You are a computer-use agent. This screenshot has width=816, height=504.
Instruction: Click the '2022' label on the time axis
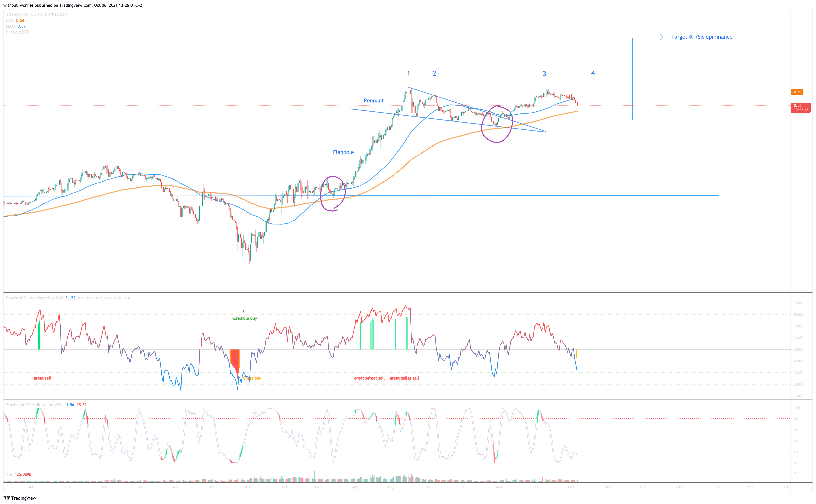680,487
